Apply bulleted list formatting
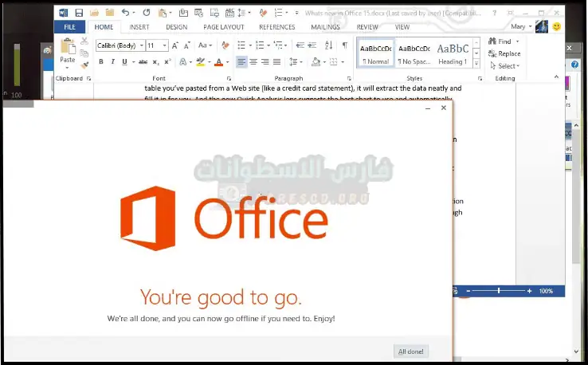 point(241,45)
